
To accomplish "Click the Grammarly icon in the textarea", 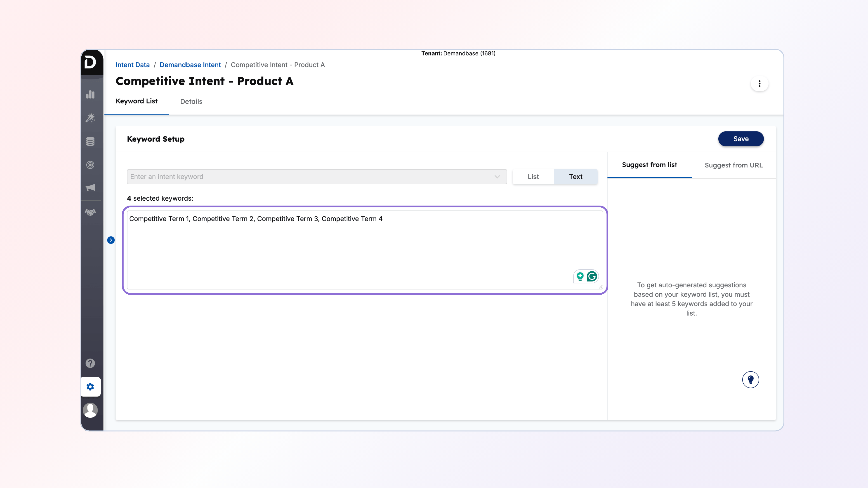I will pos(592,277).
